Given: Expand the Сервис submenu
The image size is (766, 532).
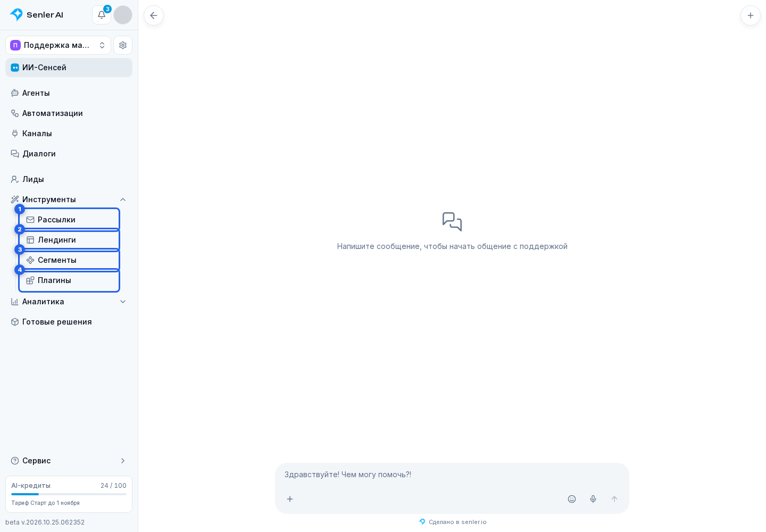Looking at the screenshot, I should coord(69,461).
